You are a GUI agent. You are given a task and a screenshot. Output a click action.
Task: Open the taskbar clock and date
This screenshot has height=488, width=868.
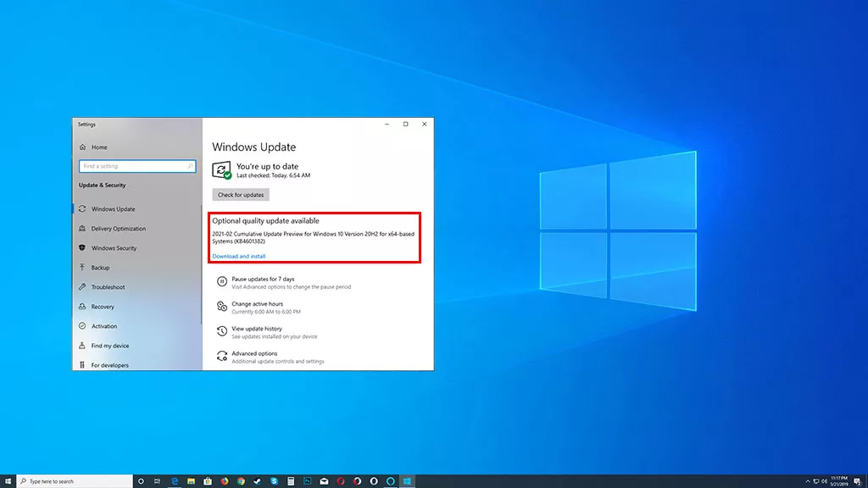(839, 481)
